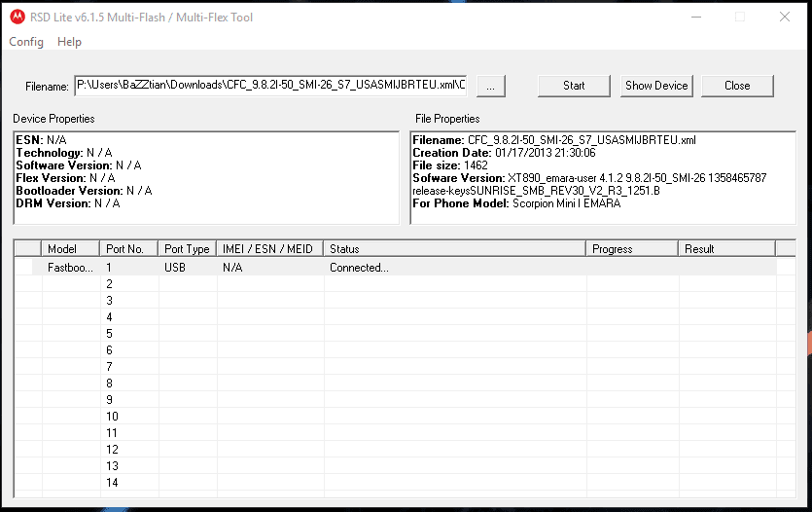
Task: Select port number 12 row
Action: tap(396, 450)
